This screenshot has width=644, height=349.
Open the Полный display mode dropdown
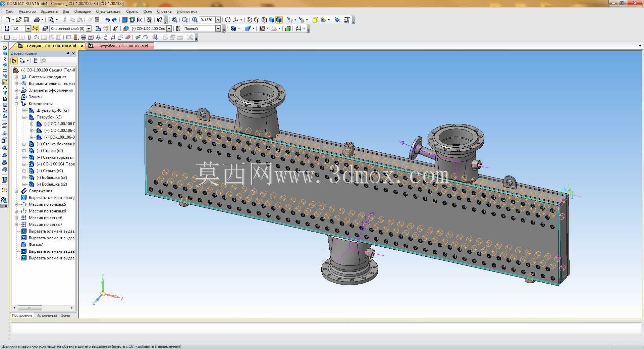coord(218,29)
